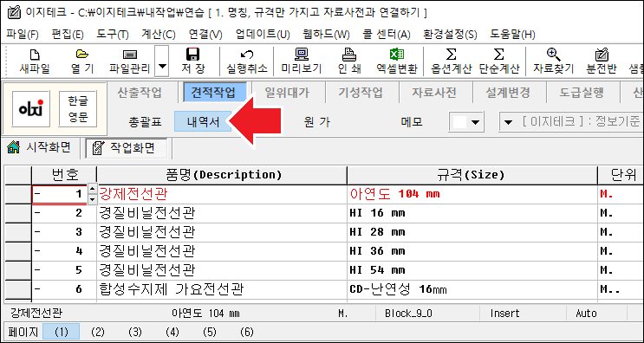Export to Excel with 엑셀변환
The image size is (644, 343).
pos(397,61)
